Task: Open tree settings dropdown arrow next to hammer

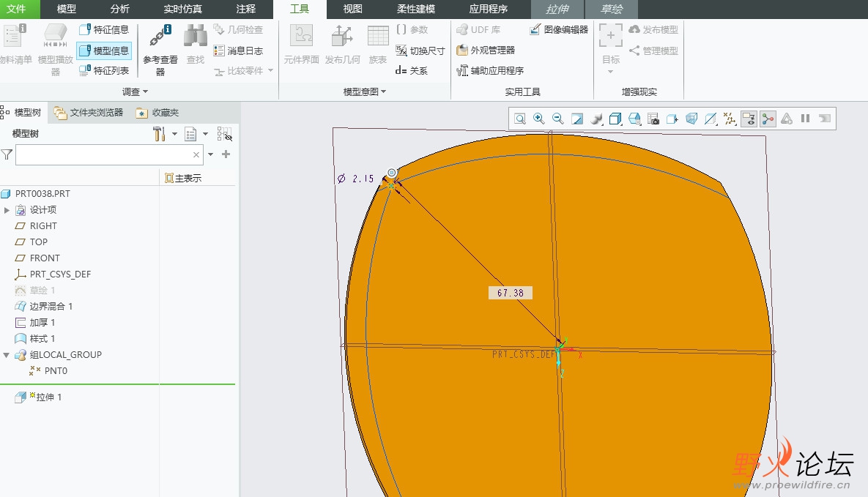Action: click(x=174, y=134)
